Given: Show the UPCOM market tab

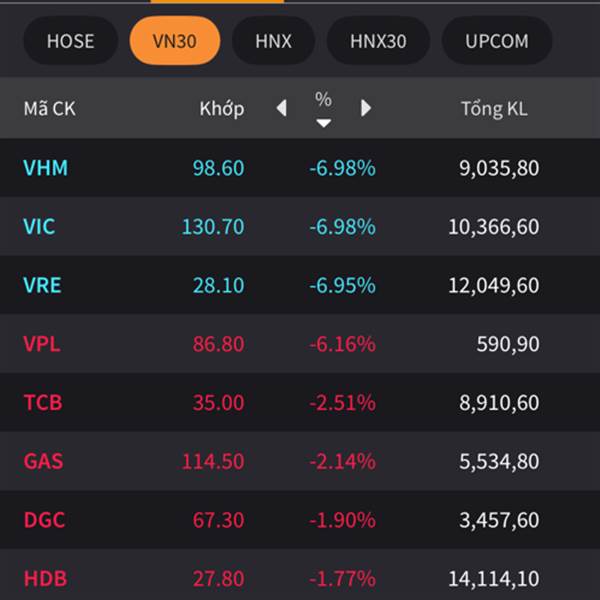Looking at the screenshot, I should [x=496, y=41].
